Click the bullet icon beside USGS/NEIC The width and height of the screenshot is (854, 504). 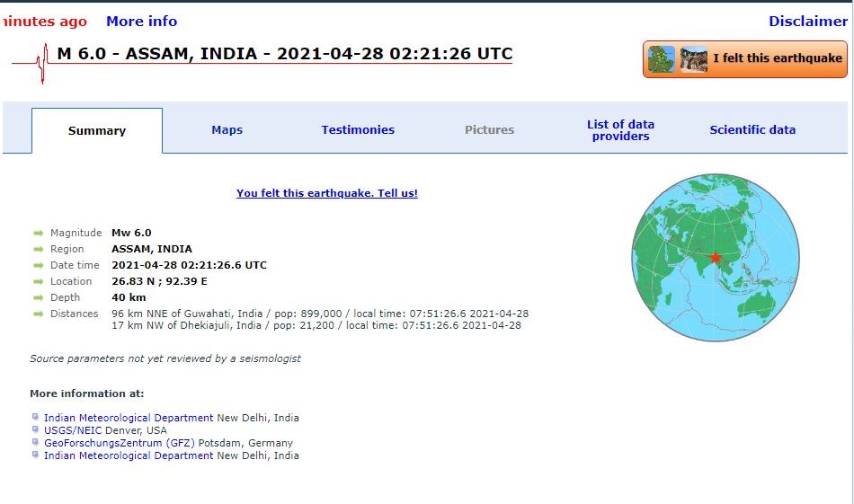[35, 429]
